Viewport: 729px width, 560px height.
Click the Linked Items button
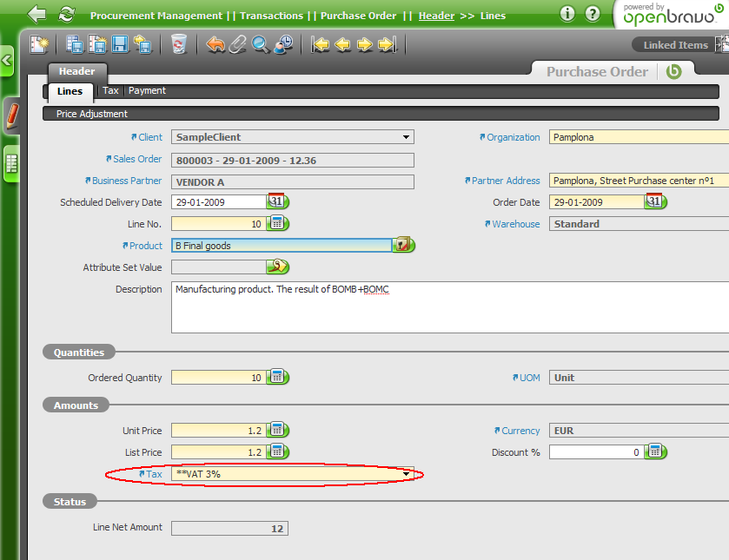coord(675,45)
